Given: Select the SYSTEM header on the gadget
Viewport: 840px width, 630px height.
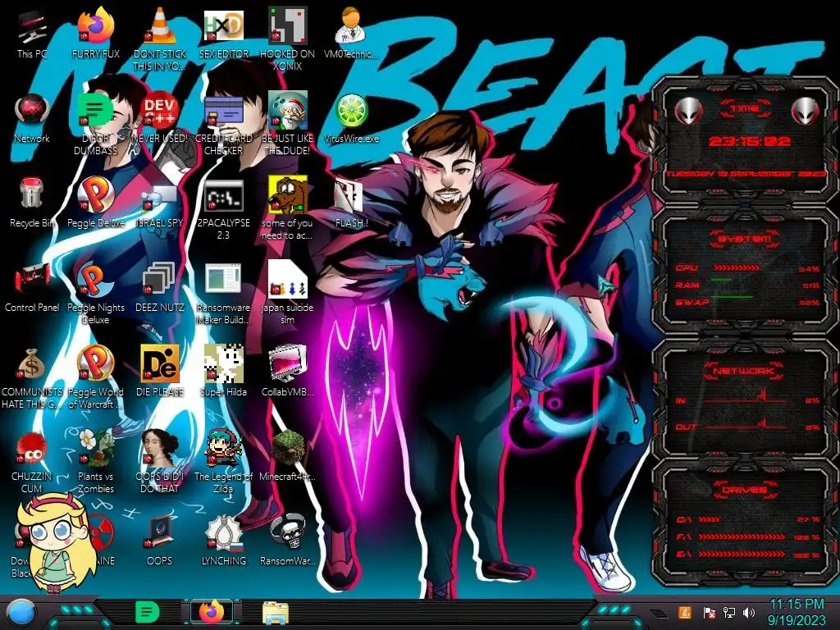Looking at the screenshot, I should click(745, 239).
